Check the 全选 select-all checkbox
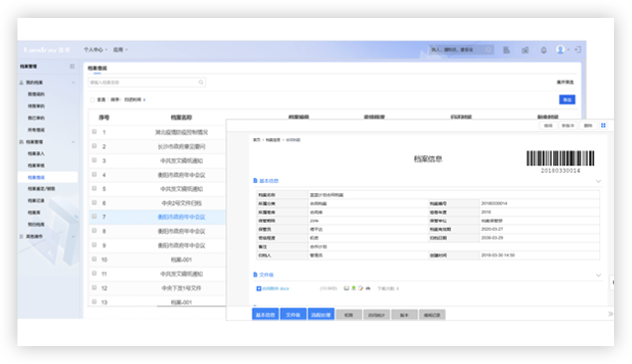The image size is (632, 364). pyautogui.click(x=93, y=99)
